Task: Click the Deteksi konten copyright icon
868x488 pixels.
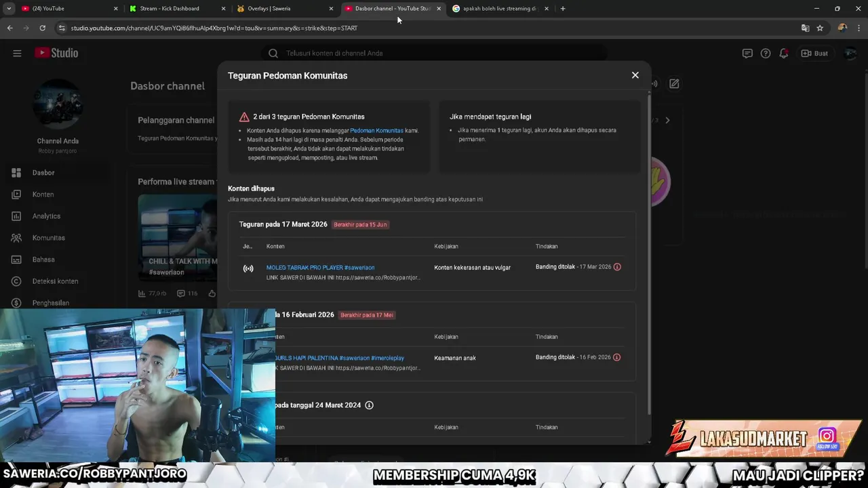Action: pyautogui.click(x=17, y=281)
